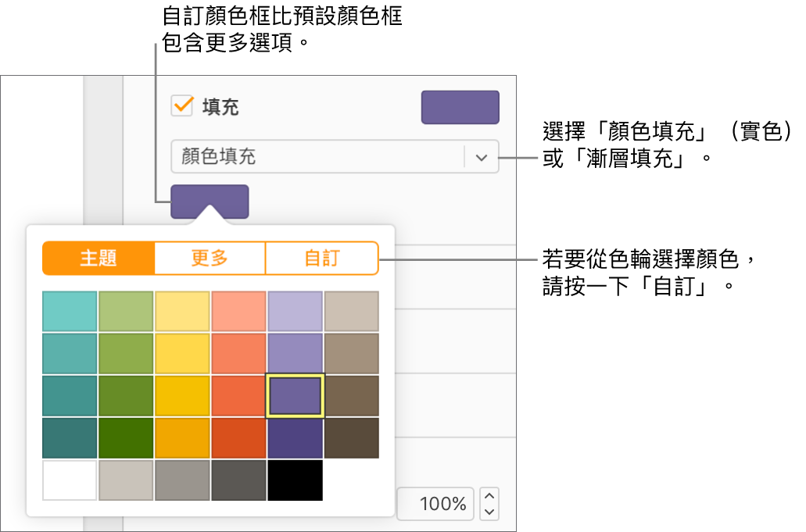Screen dimensions: 806x532
Task: Pick the medium gray swatch in bottom row
Action: pos(182,480)
